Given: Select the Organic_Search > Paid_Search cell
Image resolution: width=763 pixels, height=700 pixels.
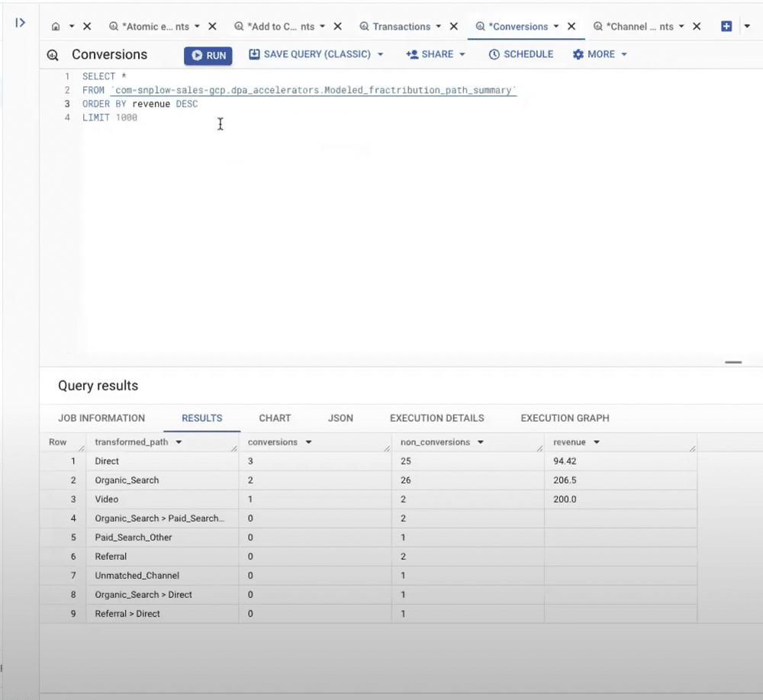Looking at the screenshot, I should click(163, 518).
